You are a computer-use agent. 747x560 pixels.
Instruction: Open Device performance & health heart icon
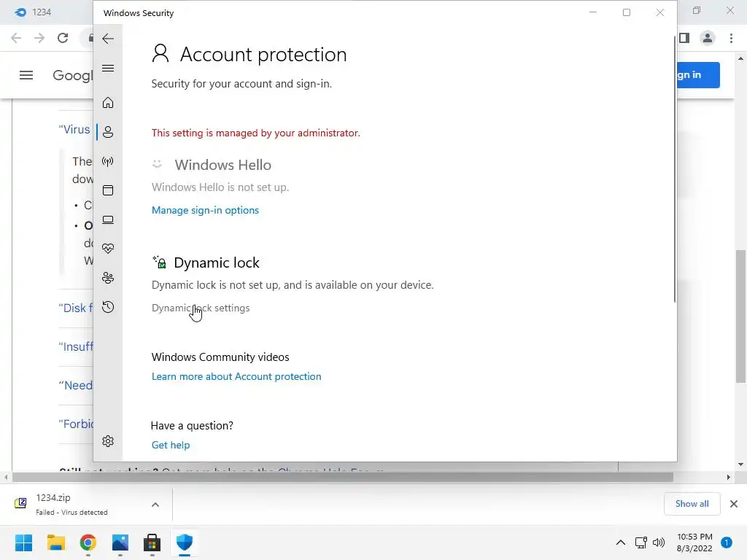click(x=108, y=249)
